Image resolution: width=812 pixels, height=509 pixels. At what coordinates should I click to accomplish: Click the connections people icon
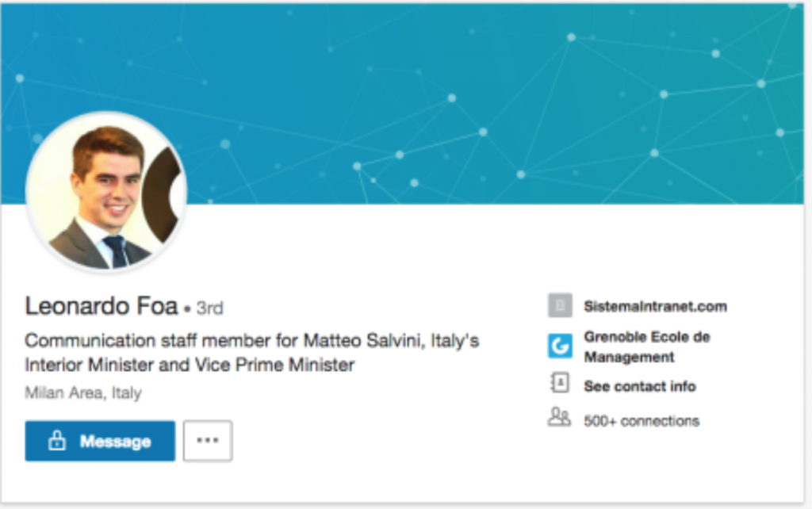(x=559, y=418)
